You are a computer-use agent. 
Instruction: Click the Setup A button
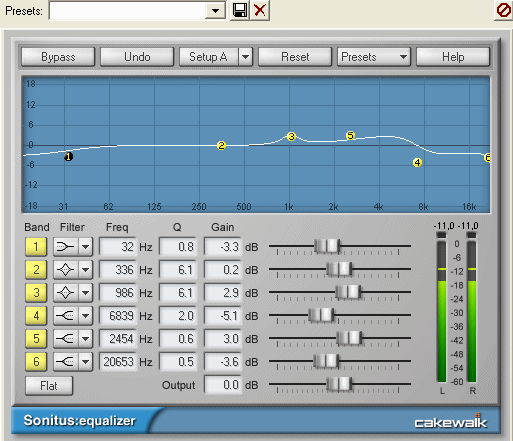pos(209,57)
